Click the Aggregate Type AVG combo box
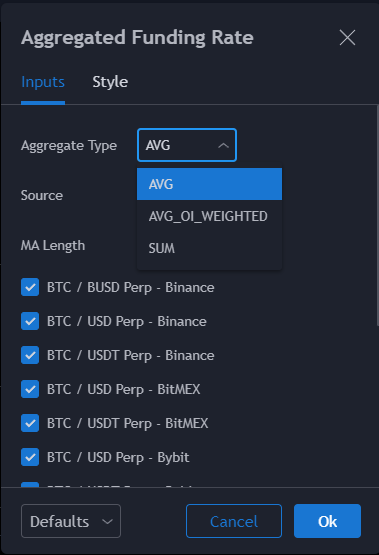This screenshot has height=555, width=379. point(187,145)
